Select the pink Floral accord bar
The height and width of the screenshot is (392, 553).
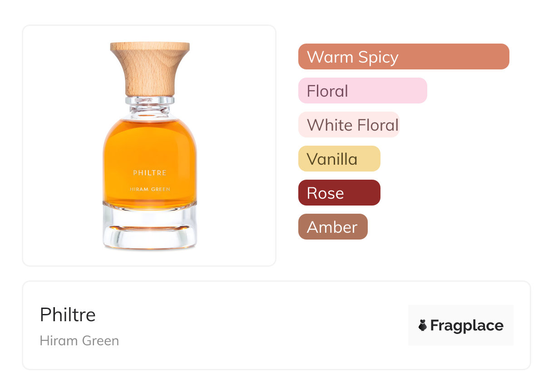[x=362, y=91]
